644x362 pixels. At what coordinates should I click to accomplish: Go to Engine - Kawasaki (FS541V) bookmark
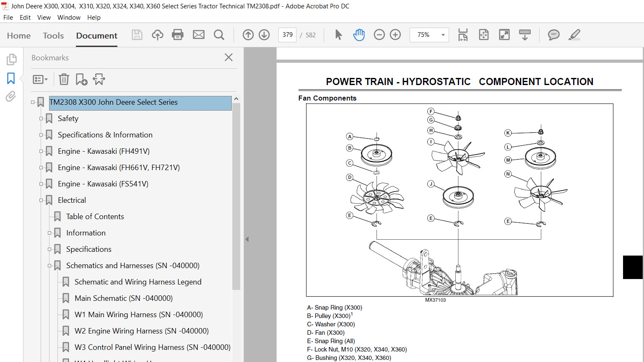(x=103, y=184)
